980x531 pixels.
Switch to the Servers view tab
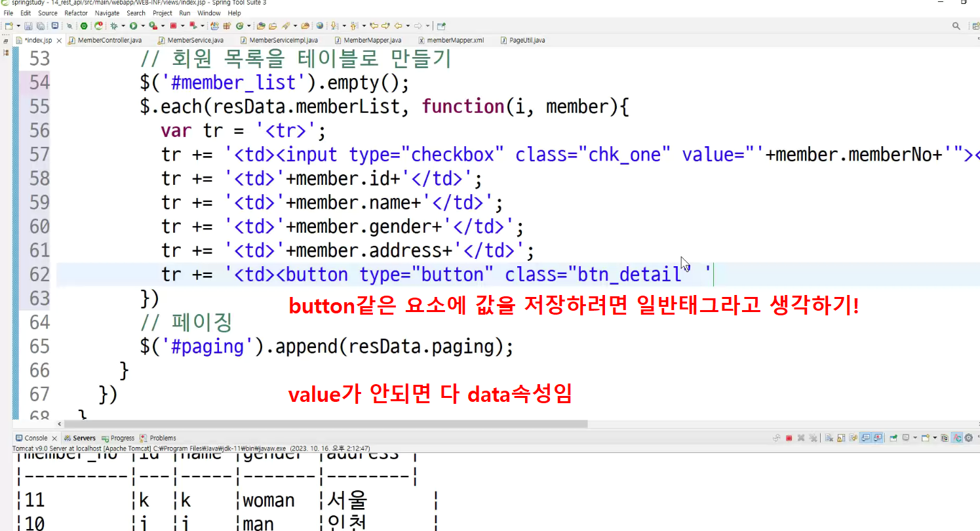80,438
